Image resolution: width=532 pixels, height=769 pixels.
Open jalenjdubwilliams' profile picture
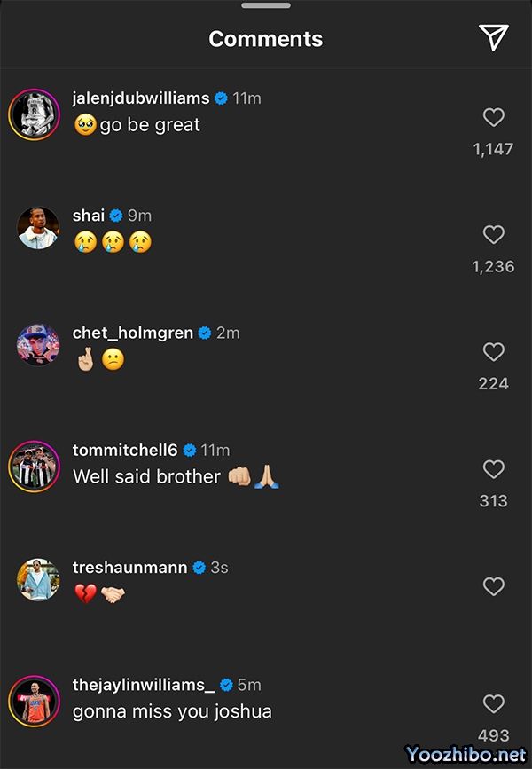34,114
